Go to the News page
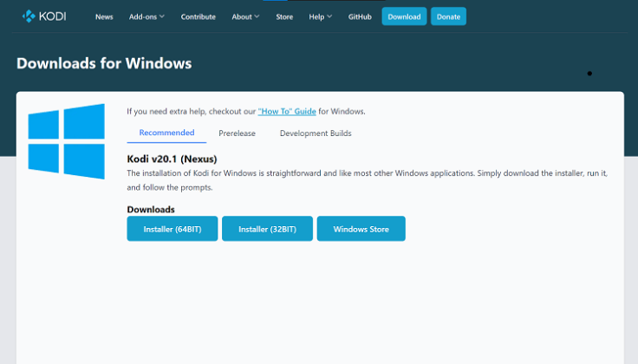 tap(104, 16)
